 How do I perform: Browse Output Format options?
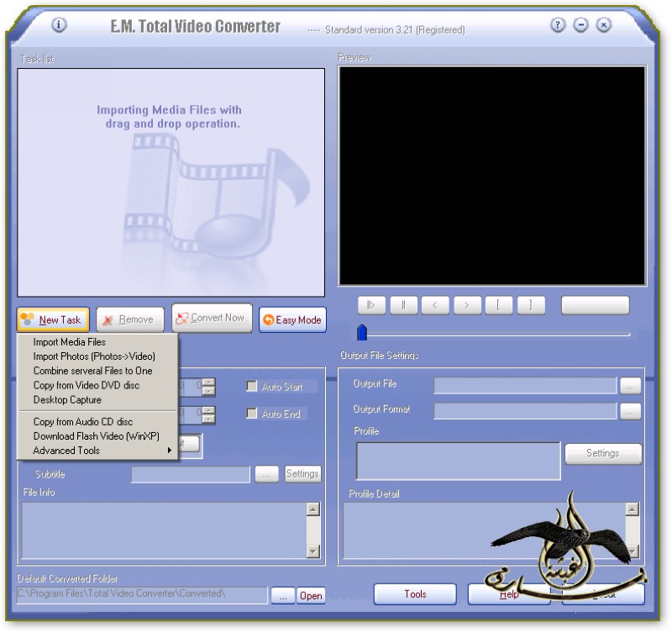tap(630, 412)
